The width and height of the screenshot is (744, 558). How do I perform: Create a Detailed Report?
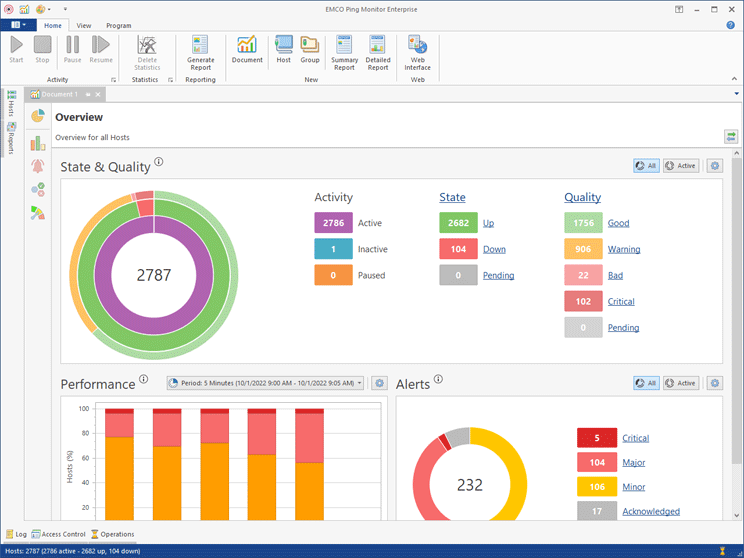378,51
